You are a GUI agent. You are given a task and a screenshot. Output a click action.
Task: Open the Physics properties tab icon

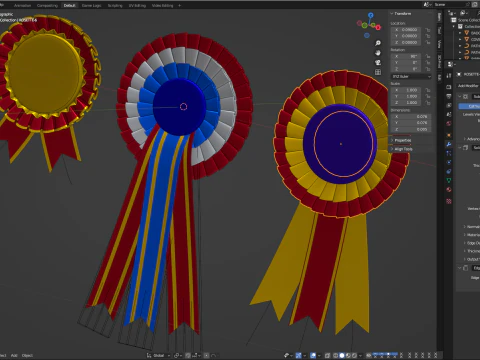[x=449, y=162]
